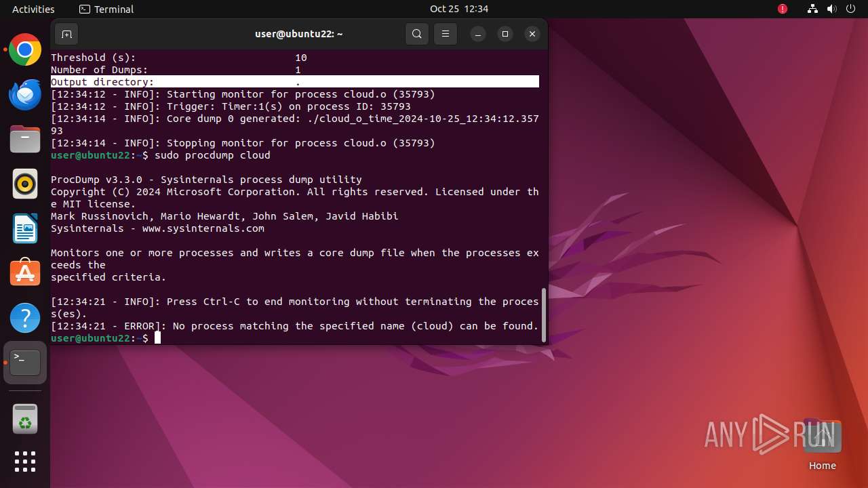Click the 'sudo procdump cloud' command
Screen dimensions: 868x488
tap(212, 155)
